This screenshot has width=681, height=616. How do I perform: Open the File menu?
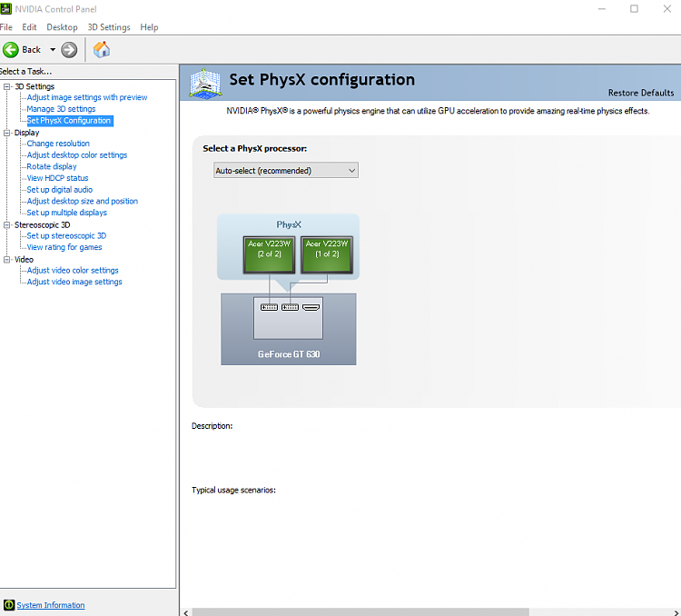[6, 27]
